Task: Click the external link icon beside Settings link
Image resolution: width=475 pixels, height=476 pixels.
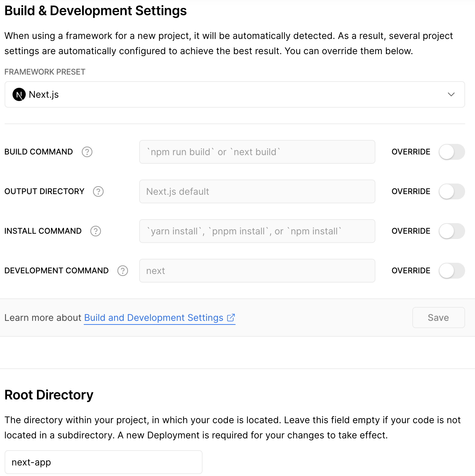Action: click(x=231, y=318)
